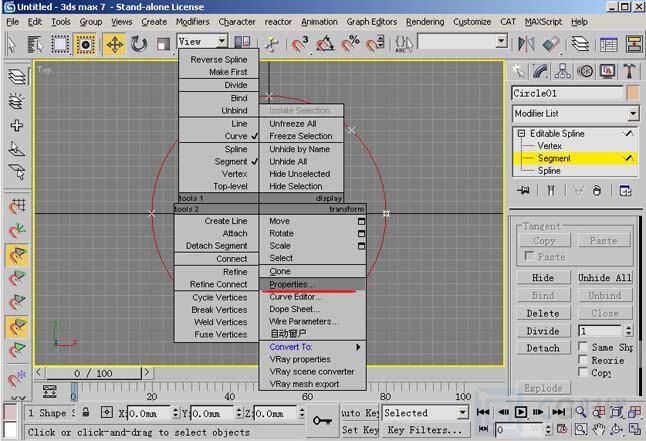Check the Reorient checkbox

(x=583, y=359)
